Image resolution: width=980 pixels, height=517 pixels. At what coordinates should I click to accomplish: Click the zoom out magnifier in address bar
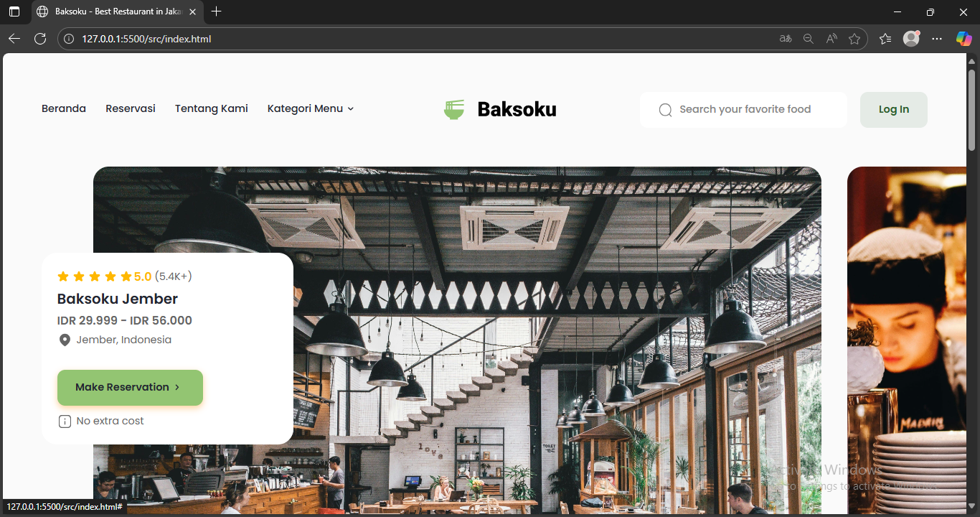tap(809, 39)
